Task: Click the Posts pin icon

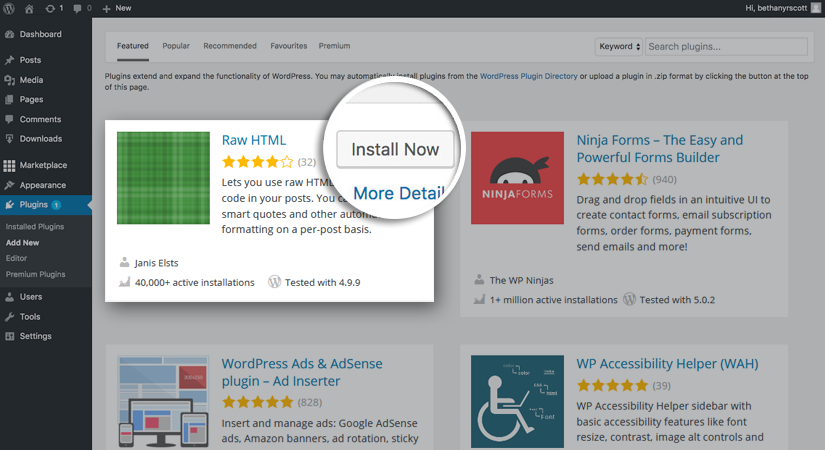Action: pos(9,60)
